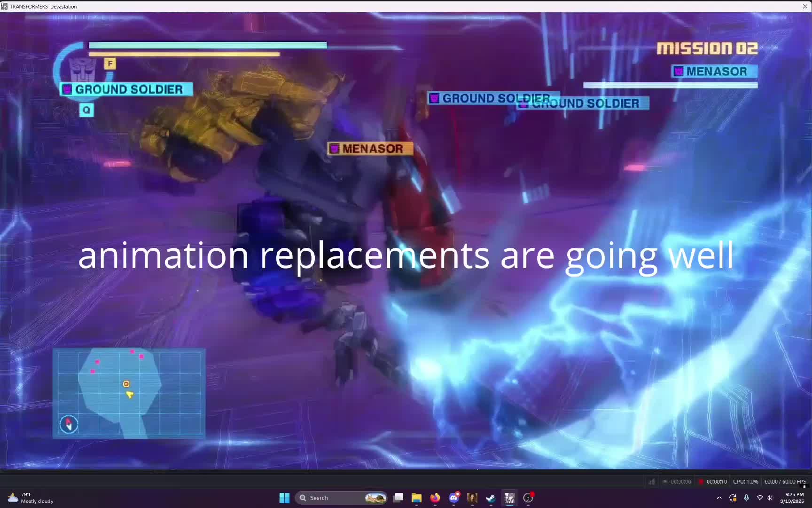Click the Autobot emblem in the HUD
Image resolution: width=812 pixels, height=508 pixels.
point(83,70)
